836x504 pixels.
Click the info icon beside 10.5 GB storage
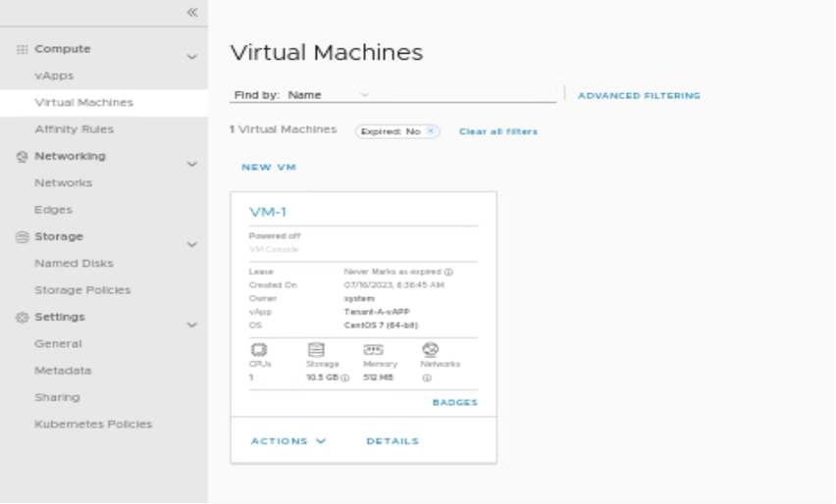click(344, 378)
